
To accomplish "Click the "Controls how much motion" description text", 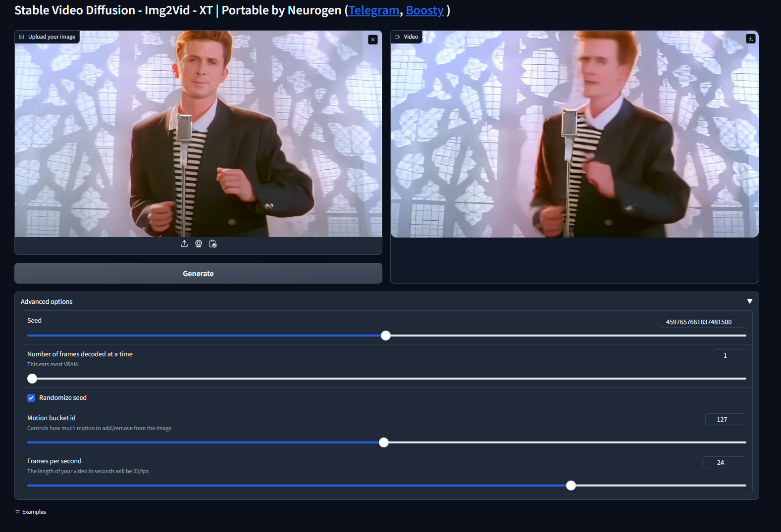I will [x=100, y=428].
